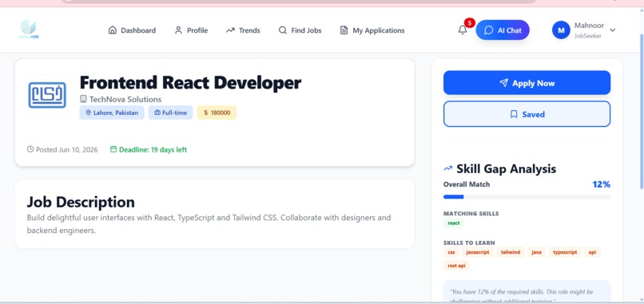Click the tailwind skill tag

[511, 252]
